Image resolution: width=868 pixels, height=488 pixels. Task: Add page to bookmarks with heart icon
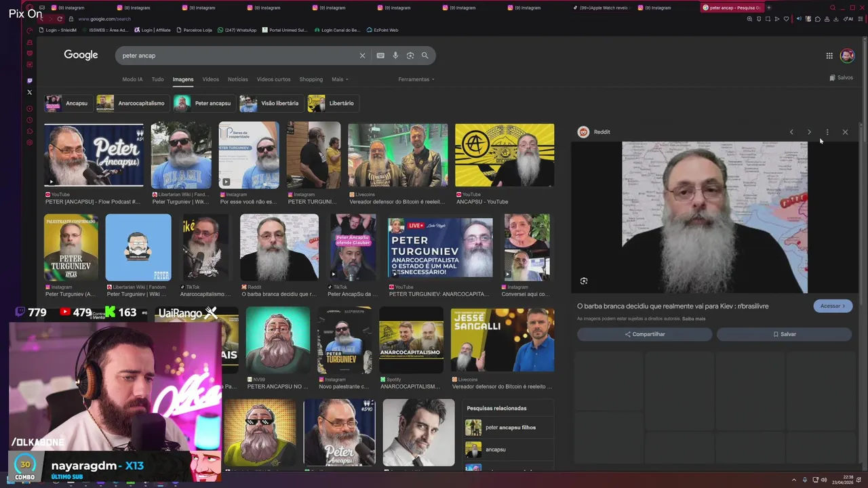(x=787, y=19)
